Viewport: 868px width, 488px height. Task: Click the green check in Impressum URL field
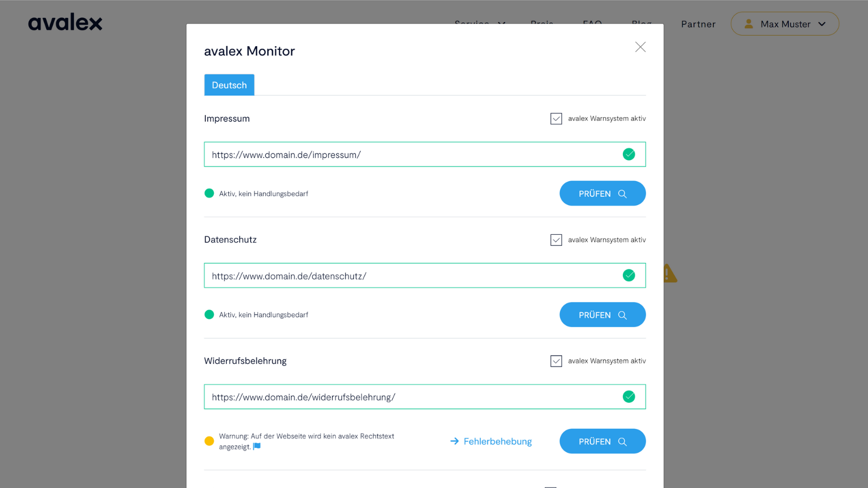click(629, 155)
